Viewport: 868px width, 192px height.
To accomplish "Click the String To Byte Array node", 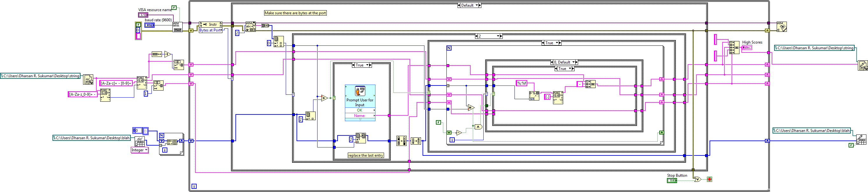I will [265, 26].
